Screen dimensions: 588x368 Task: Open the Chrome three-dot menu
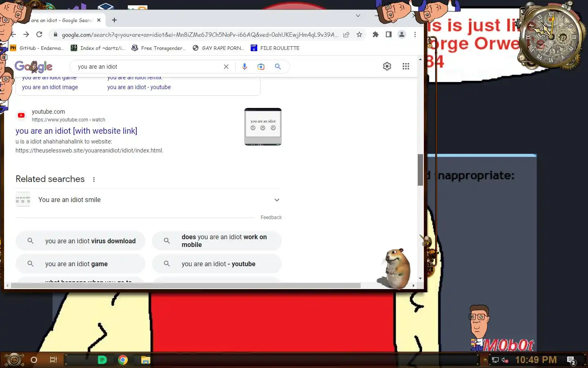tap(415, 34)
